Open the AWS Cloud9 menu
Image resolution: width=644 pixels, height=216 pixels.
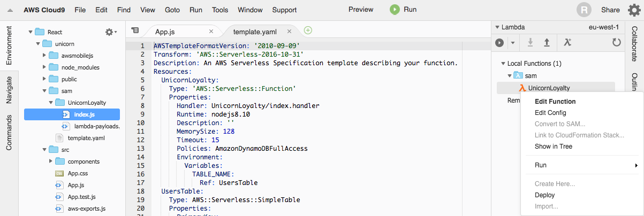point(44,10)
